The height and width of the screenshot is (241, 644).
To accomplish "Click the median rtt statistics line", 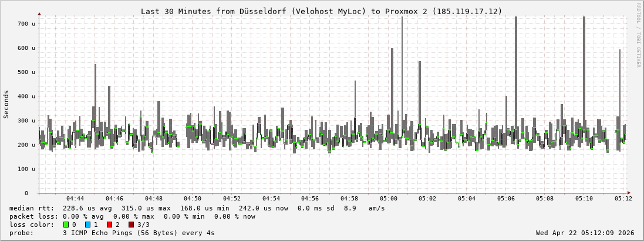I will pyautogui.click(x=197, y=208).
